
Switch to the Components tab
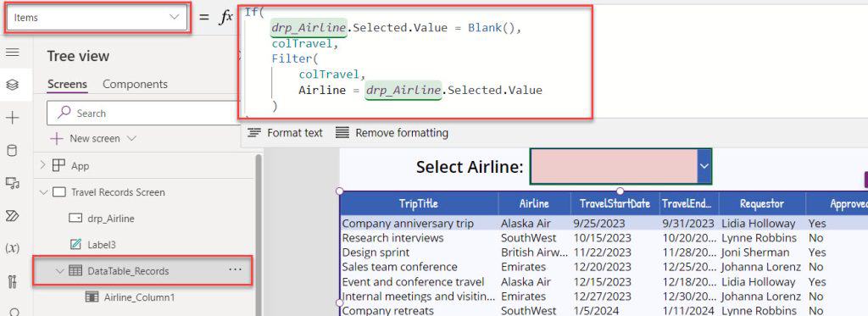(x=135, y=84)
